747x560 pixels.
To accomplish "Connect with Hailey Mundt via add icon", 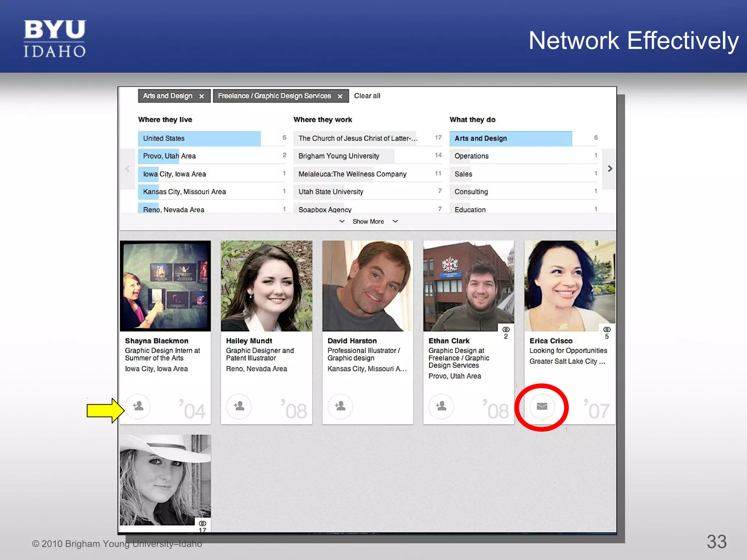I will 239,406.
